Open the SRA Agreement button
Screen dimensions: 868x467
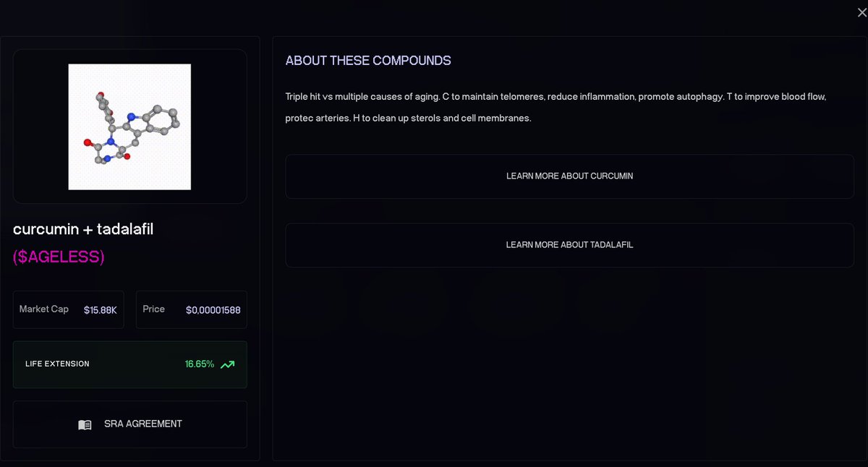click(130, 424)
